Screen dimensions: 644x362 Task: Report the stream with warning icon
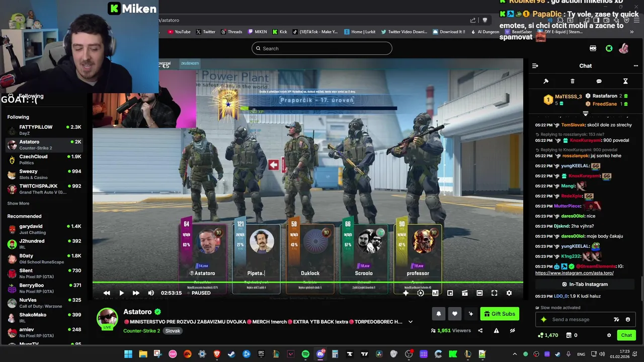point(496,331)
